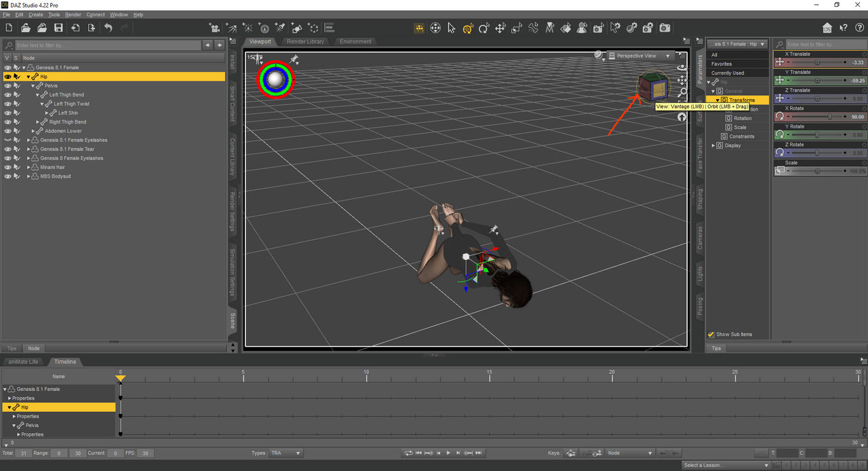Select the Rotate tool icon
868x471 pixels.
pos(484,28)
